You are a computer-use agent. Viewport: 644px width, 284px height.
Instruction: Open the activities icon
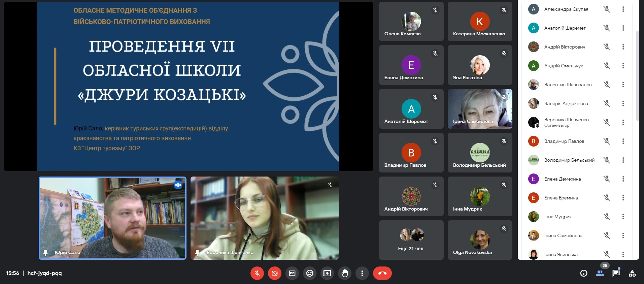coord(632,273)
